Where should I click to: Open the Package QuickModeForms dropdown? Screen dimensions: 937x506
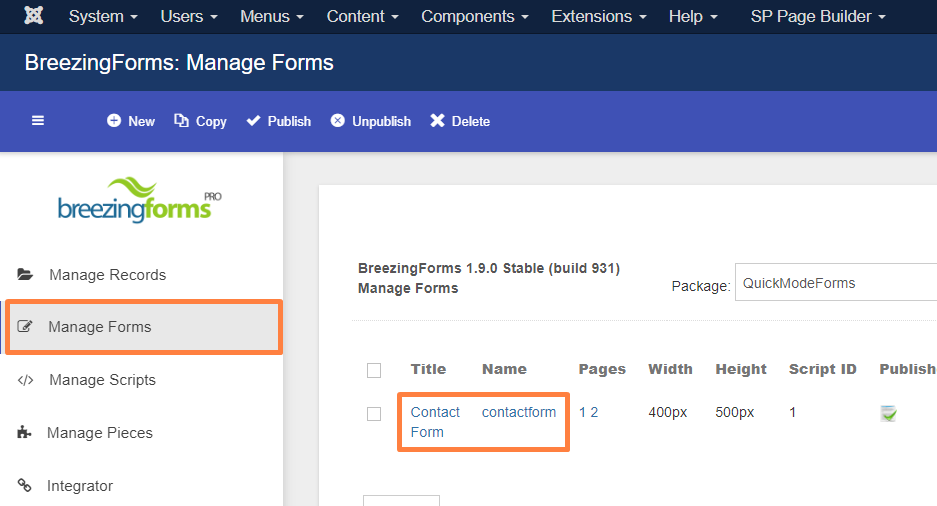coord(835,283)
